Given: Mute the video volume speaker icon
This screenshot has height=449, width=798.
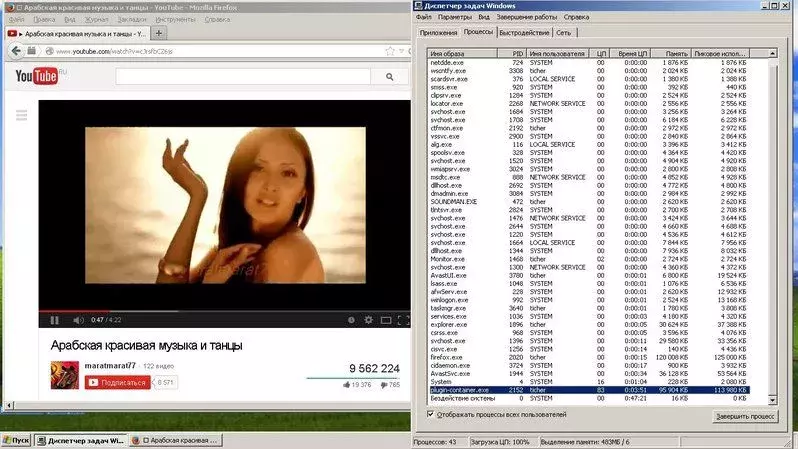Looking at the screenshot, I should click(x=78, y=320).
